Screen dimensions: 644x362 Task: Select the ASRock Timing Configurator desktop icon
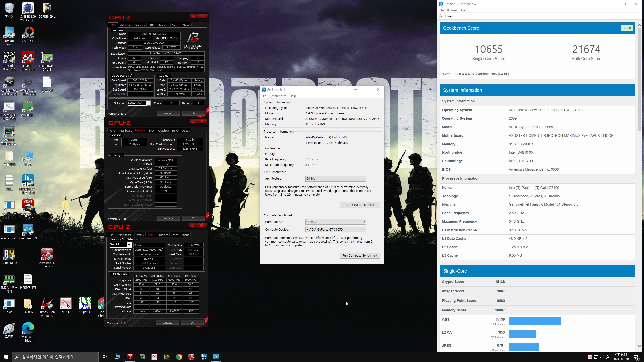(x=9, y=135)
